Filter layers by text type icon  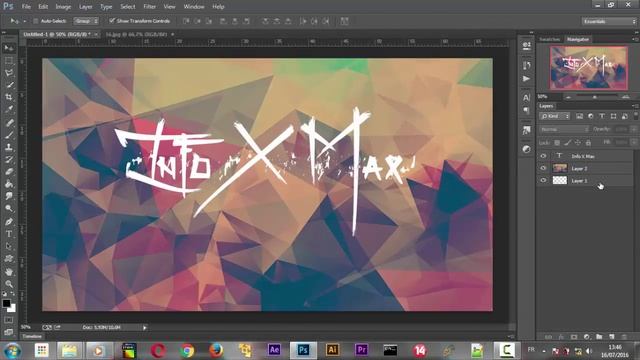(602, 116)
